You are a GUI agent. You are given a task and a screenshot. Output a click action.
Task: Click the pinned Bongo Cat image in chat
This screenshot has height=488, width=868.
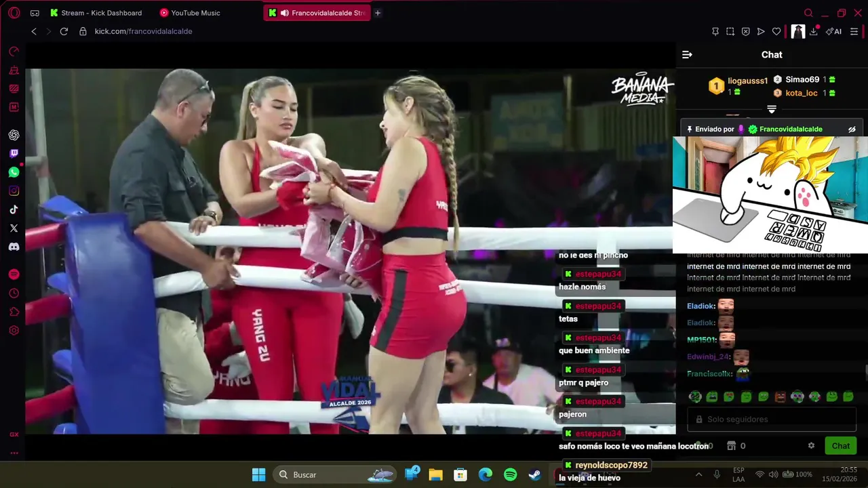[x=770, y=195]
